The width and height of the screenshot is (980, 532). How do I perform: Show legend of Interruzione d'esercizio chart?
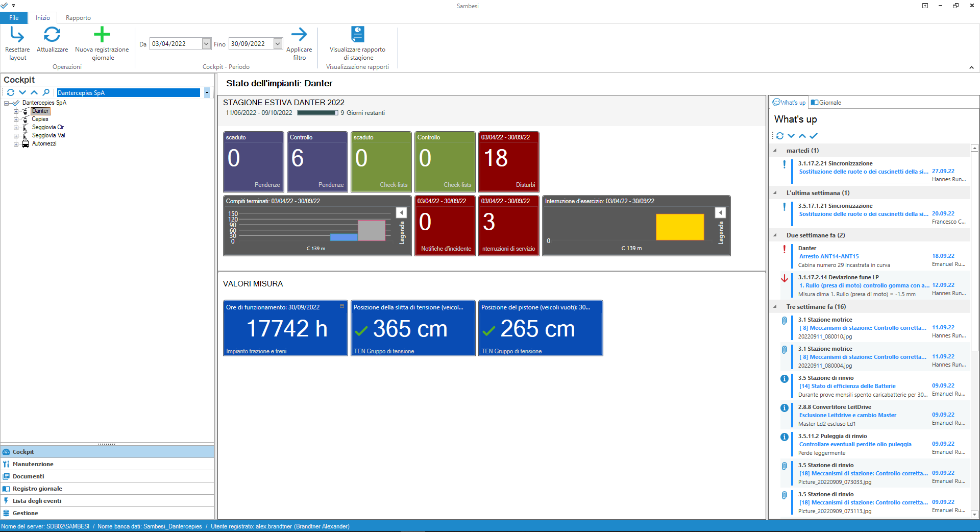pyautogui.click(x=721, y=213)
